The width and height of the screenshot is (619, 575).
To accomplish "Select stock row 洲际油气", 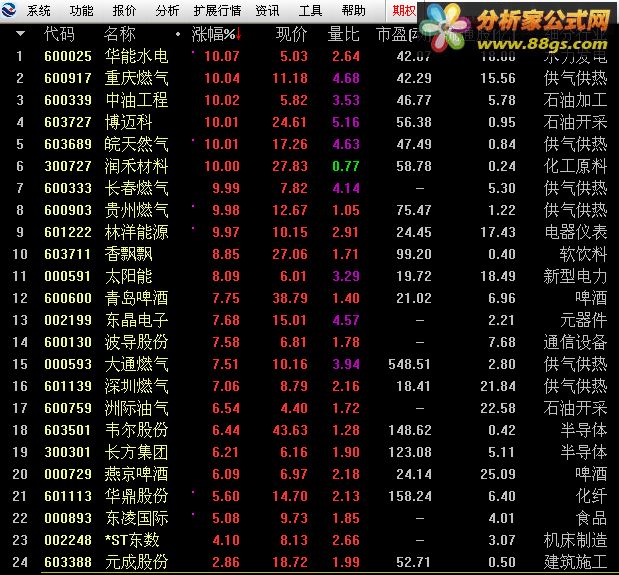I will 310,408.
